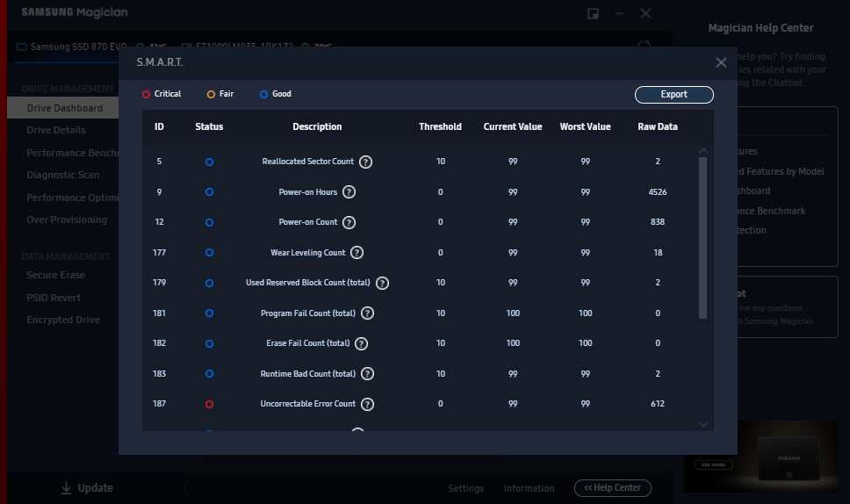Open Over Provisioning in sidebar
This screenshot has height=504, width=850.
tap(67, 220)
